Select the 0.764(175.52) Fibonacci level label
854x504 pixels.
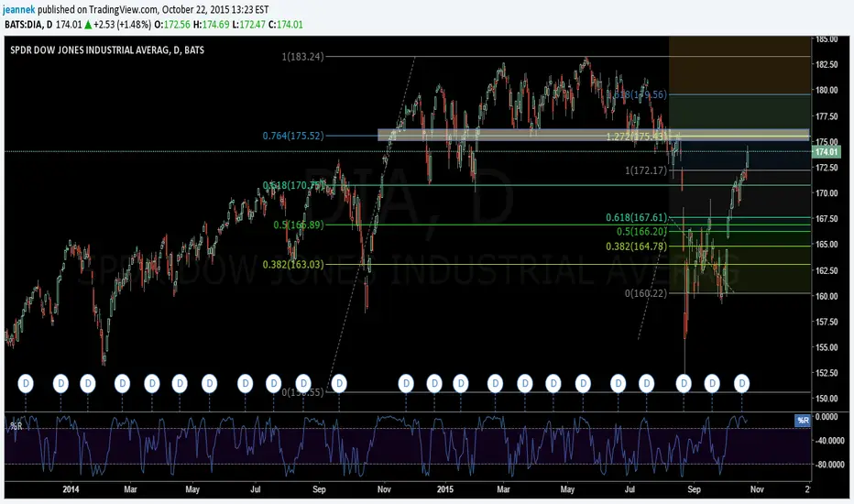(293, 136)
